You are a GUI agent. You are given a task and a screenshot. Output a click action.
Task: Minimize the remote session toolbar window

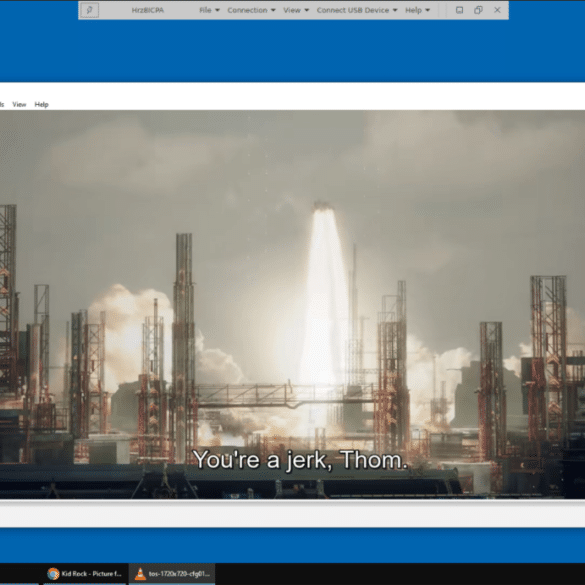click(460, 10)
